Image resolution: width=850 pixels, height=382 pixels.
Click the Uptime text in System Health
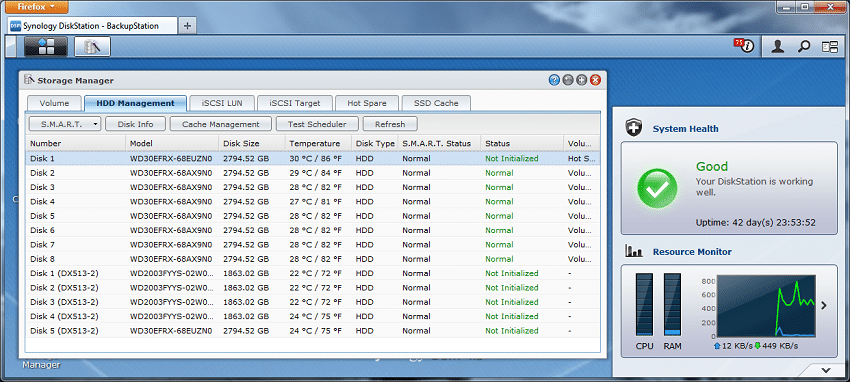click(755, 223)
